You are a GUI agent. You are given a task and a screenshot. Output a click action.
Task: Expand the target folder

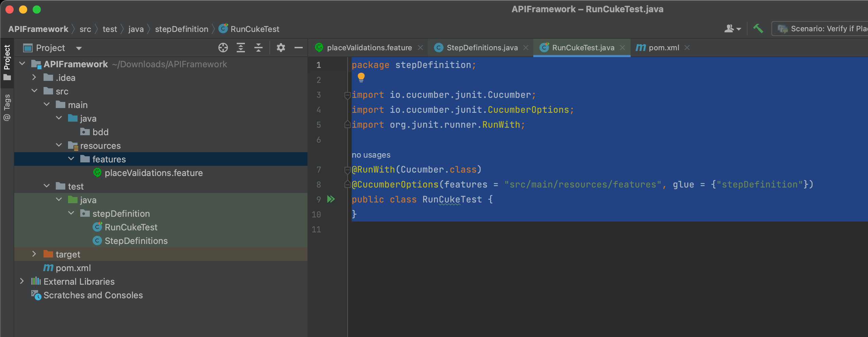(x=34, y=254)
